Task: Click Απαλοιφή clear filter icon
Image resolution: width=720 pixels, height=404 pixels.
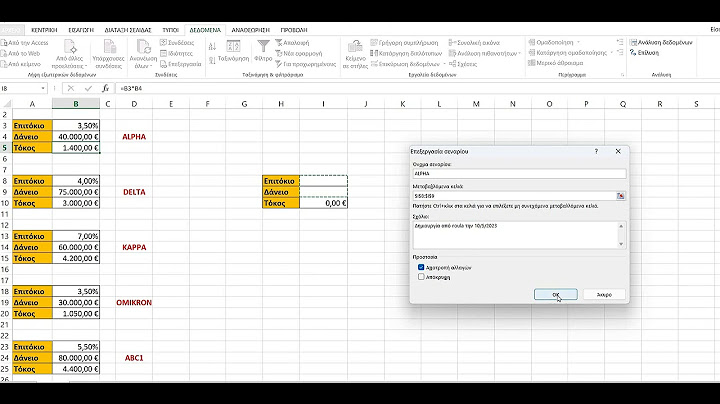Action: [279, 43]
